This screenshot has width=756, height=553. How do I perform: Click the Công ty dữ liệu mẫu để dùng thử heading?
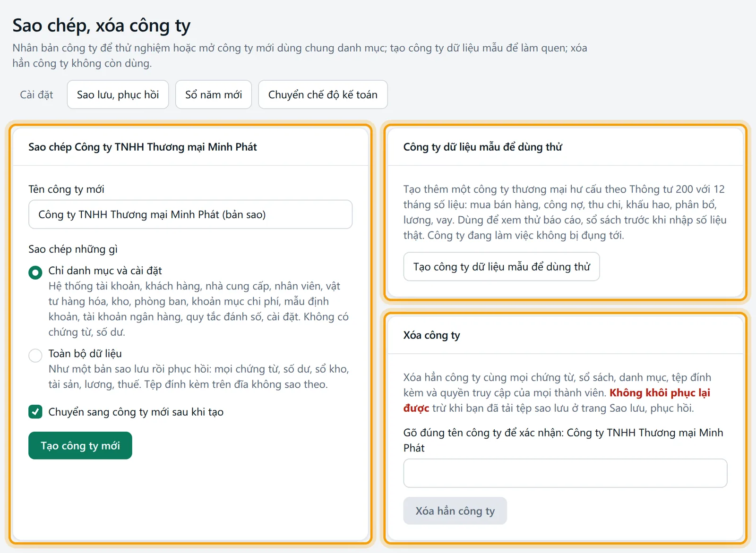pyautogui.click(x=482, y=147)
